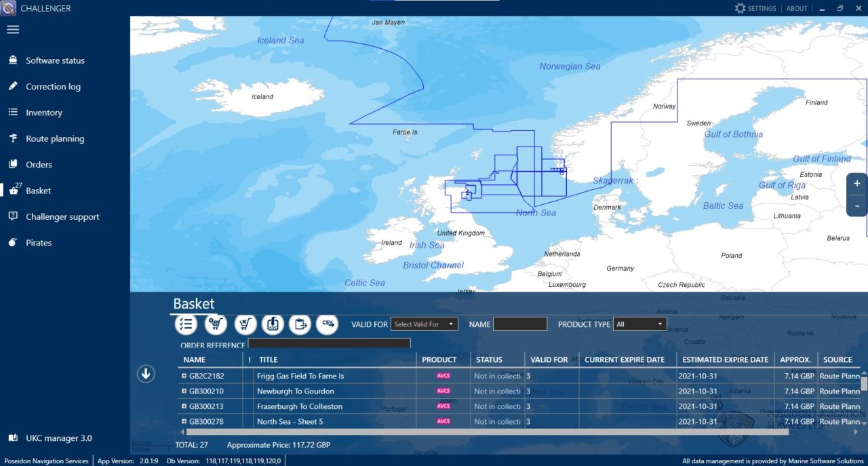
Task: Click the select-all list icon in Basket toolbar
Action: (186, 324)
